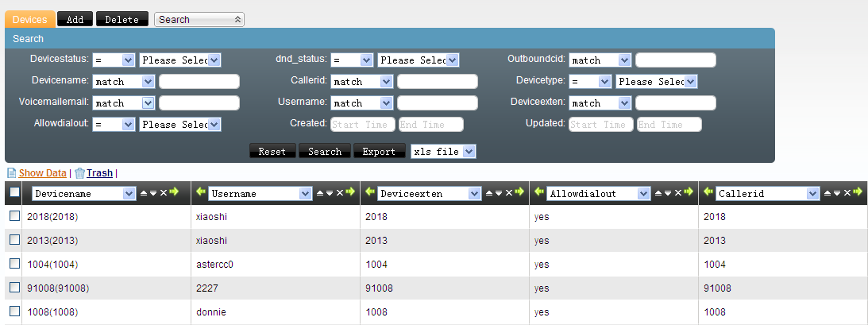Switch to the Devices tab
The height and width of the screenshot is (325, 868).
point(30,19)
